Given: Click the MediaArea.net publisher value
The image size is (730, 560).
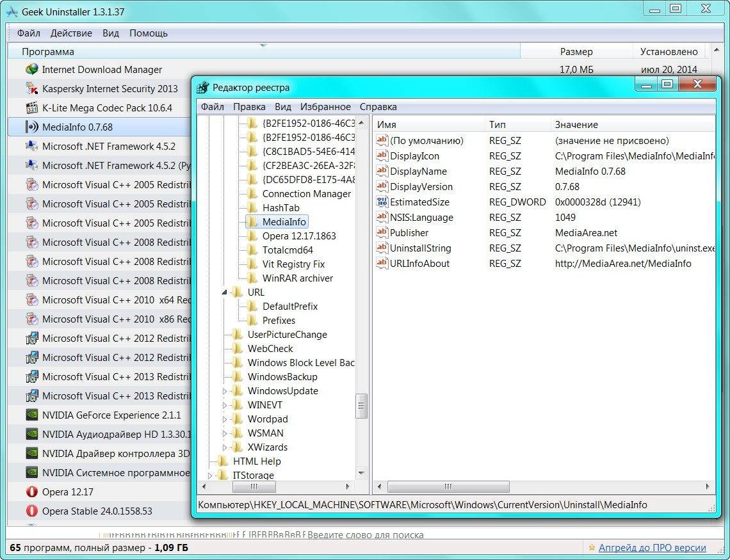Looking at the screenshot, I should tap(586, 232).
